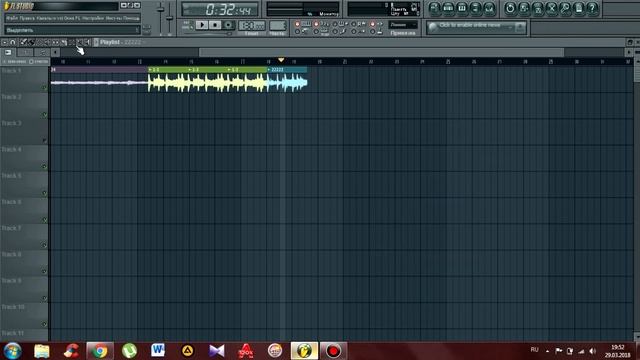Click the one-click audio recording icon
The width and height of the screenshot is (640, 360).
(x=565, y=8)
